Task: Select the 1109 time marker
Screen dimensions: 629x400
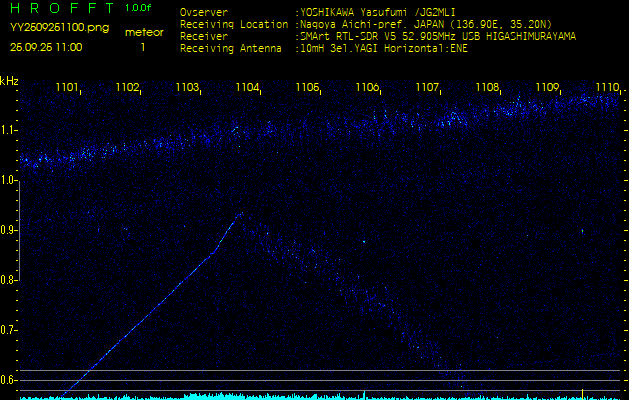Action: (x=548, y=88)
